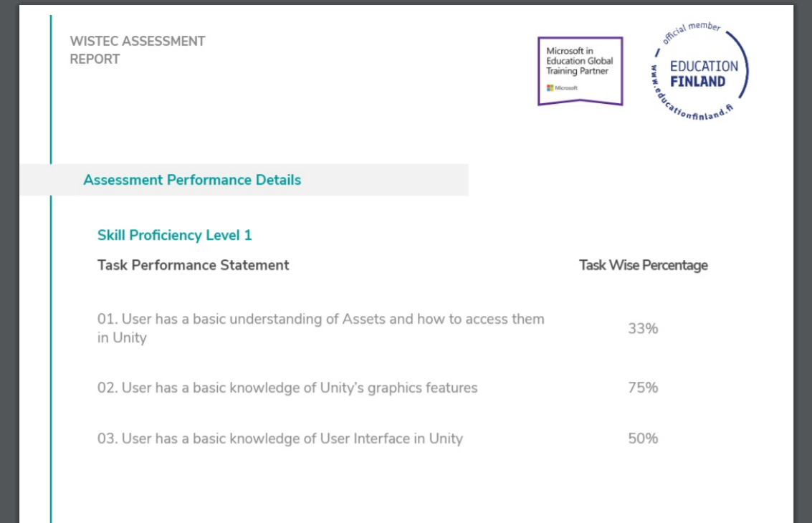This screenshot has width=812, height=523.
Task: Click the 75% percentage value
Action: pos(643,388)
